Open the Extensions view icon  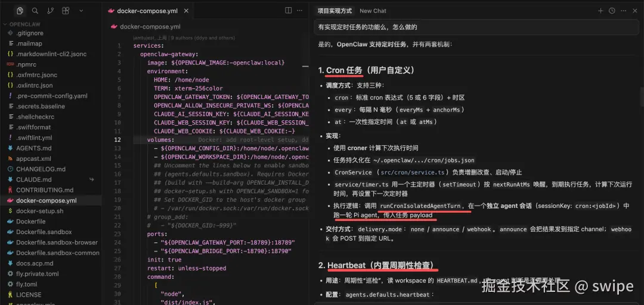point(66,11)
